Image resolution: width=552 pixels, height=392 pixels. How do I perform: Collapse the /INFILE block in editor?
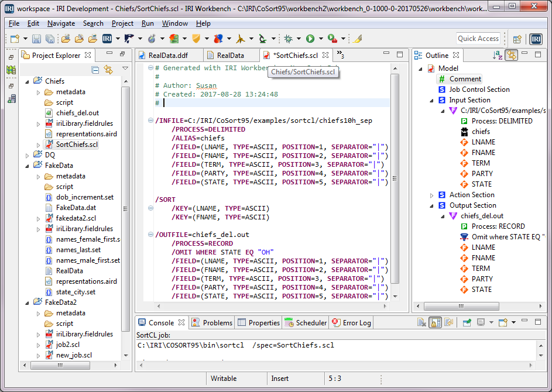click(x=150, y=121)
